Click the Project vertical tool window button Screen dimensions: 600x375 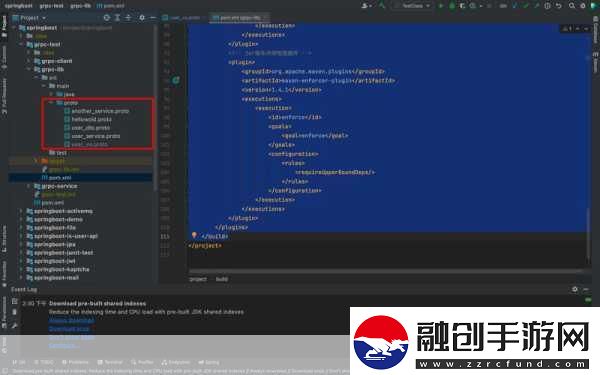point(4,25)
